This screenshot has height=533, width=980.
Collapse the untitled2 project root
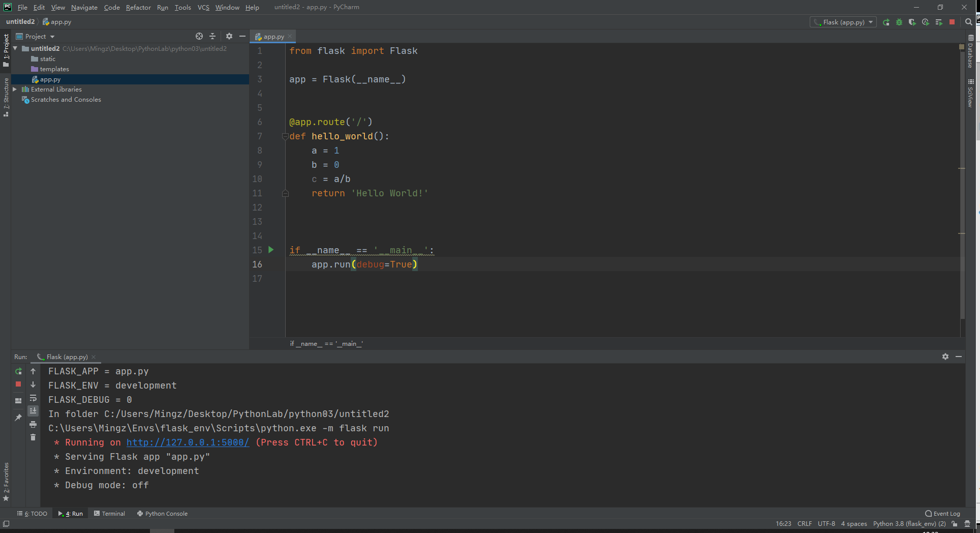tap(15, 48)
